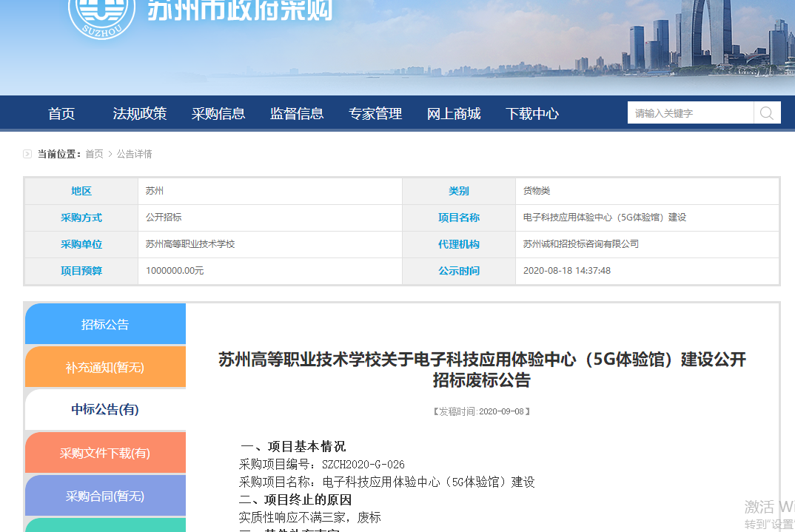Click the 货物类 category value

(x=537, y=191)
